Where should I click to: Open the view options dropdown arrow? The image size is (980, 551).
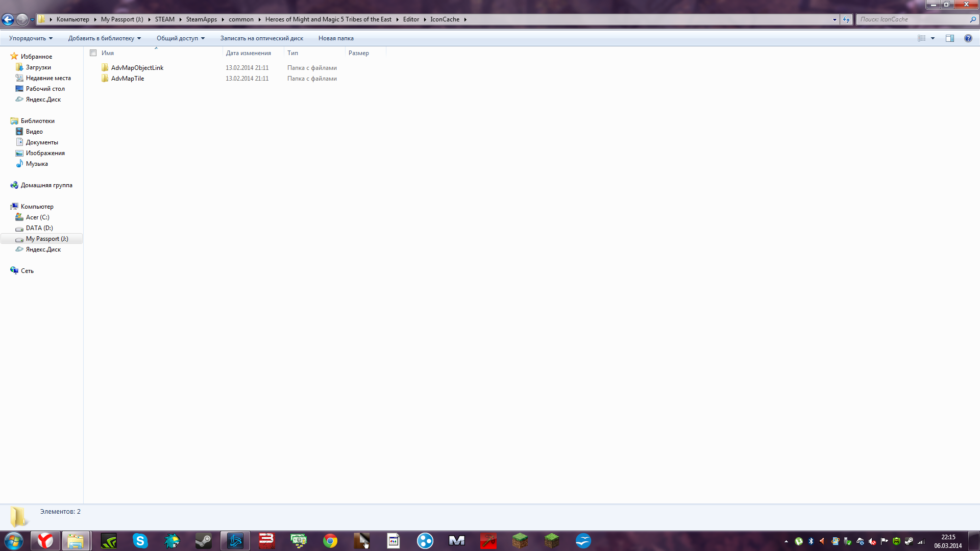coord(933,38)
